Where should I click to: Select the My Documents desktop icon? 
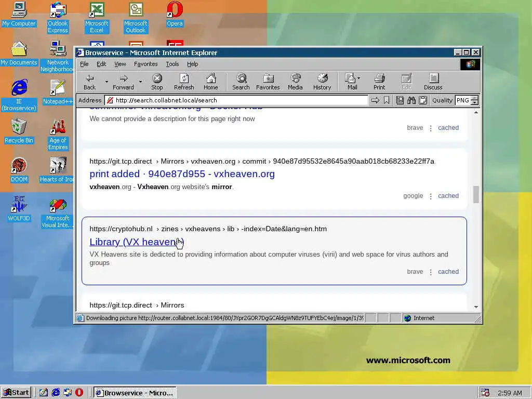(x=19, y=54)
